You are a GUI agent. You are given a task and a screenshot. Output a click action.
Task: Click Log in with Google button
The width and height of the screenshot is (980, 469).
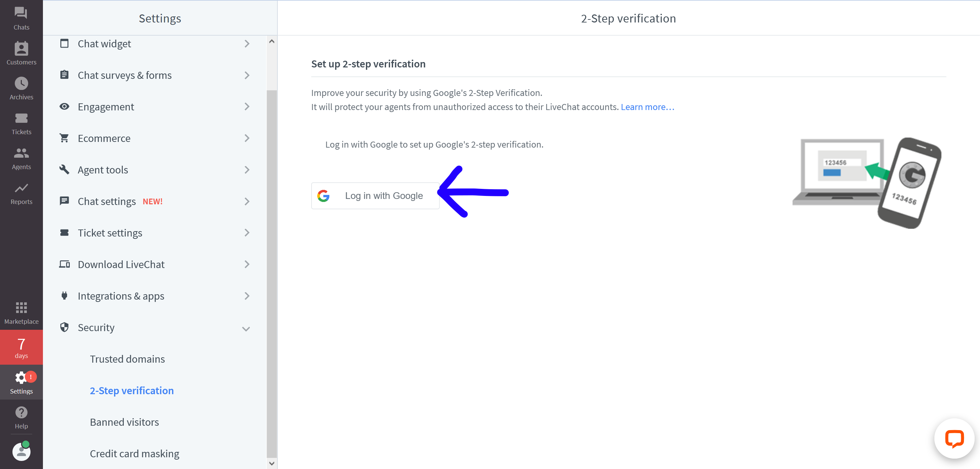[x=375, y=195]
